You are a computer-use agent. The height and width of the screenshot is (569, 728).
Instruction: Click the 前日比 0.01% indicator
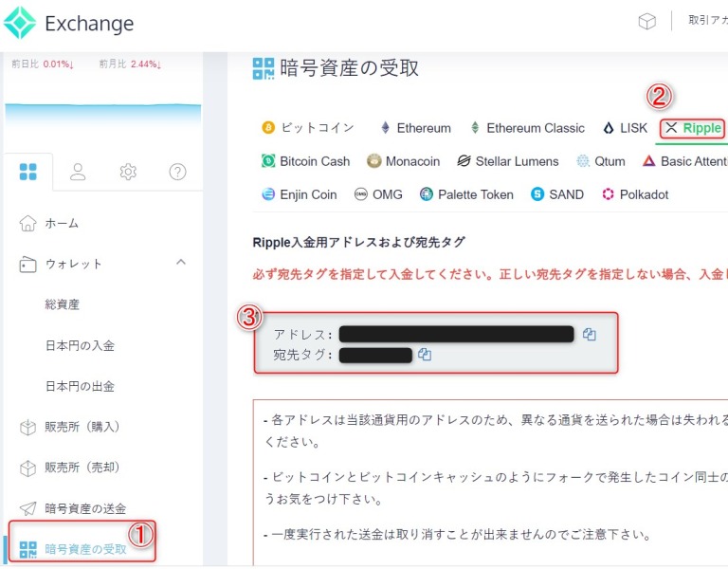(43, 64)
